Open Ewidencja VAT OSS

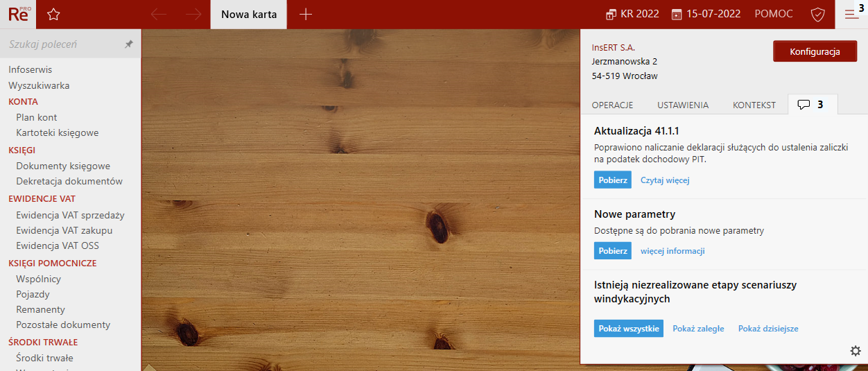click(58, 245)
